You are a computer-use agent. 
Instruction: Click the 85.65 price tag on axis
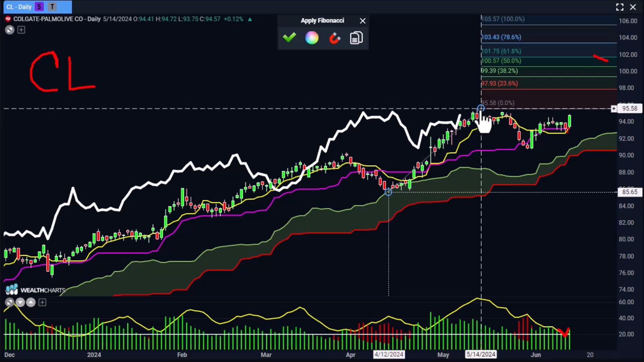click(630, 192)
